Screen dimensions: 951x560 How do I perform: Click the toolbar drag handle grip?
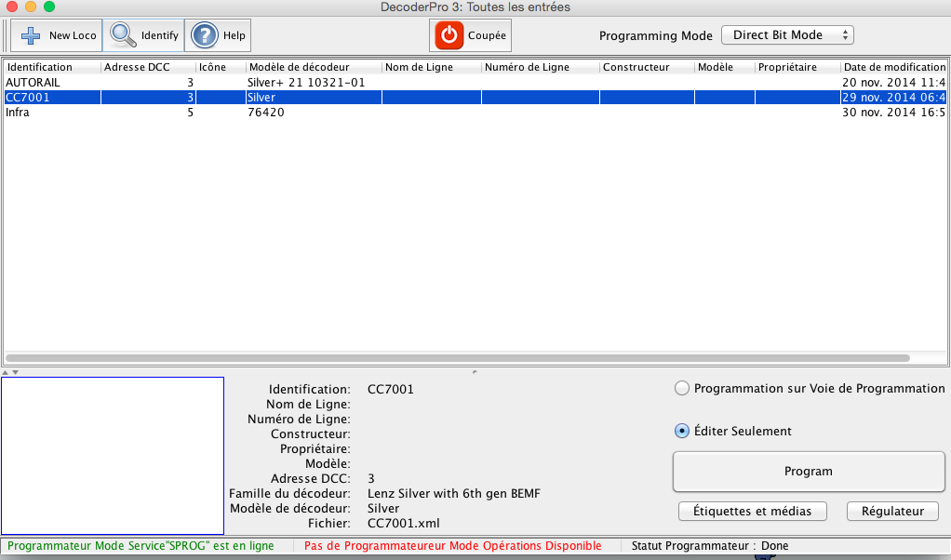point(7,35)
